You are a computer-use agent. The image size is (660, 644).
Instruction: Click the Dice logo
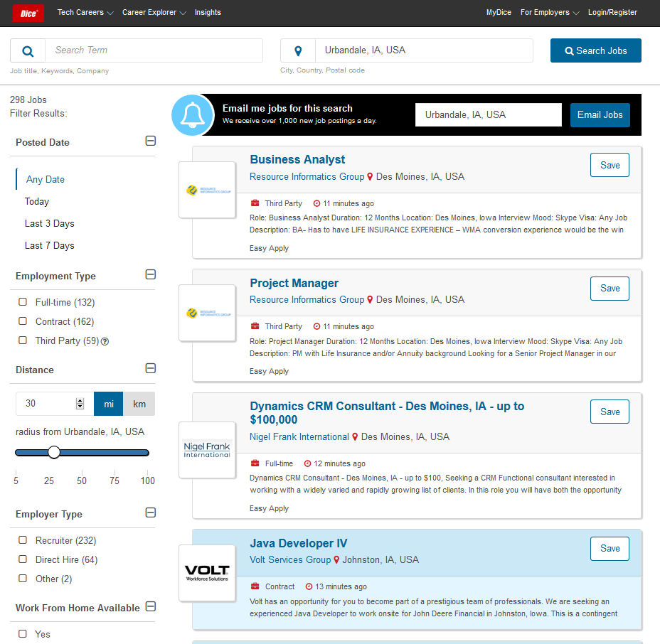coord(28,13)
